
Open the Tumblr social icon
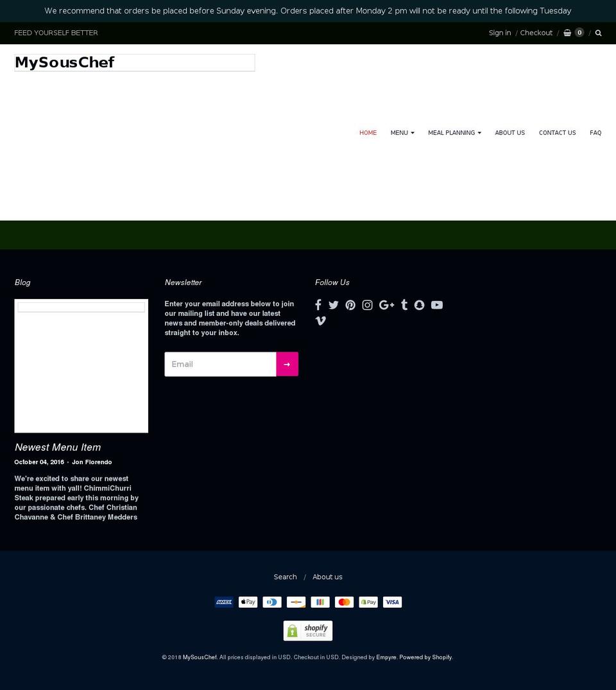(x=404, y=304)
